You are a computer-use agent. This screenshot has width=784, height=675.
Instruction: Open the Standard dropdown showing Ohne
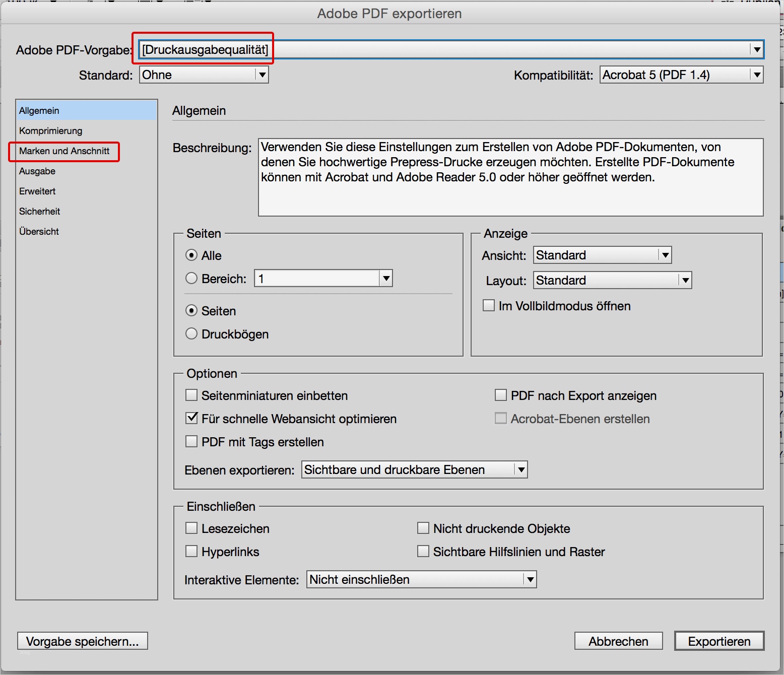coord(261,75)
